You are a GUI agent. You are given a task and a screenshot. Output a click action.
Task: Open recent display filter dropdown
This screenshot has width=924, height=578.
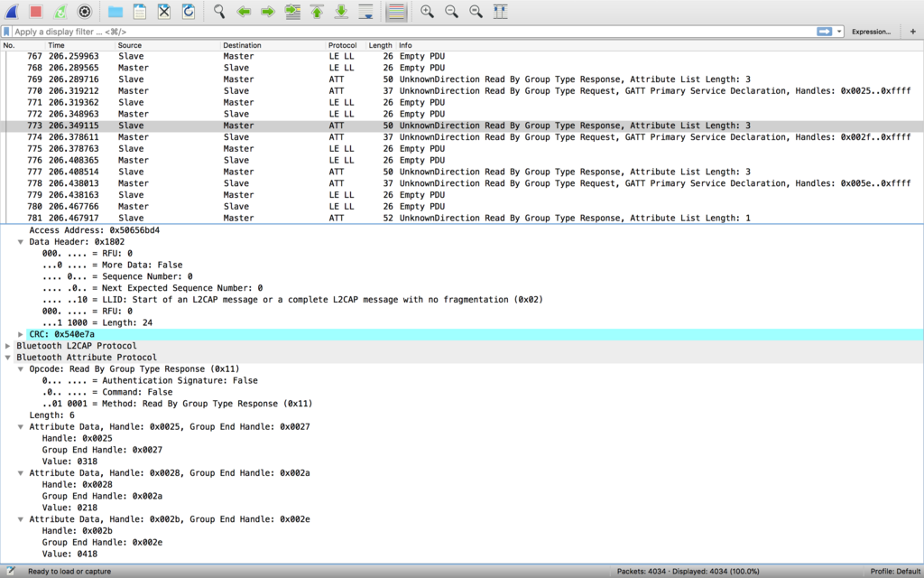coord(839,32)
